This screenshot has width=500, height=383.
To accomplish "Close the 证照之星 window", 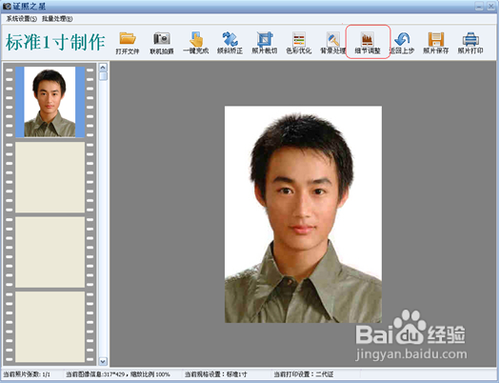I will (491, 6).
